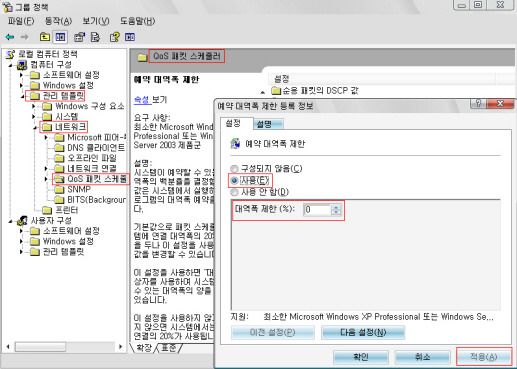Expand the 시스템 tree node
Viewport: 517px width, 369px height.
pos(34,117)
